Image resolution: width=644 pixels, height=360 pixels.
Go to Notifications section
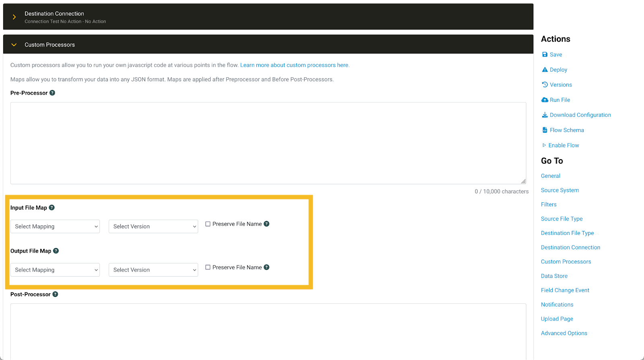click(x=557, y=304)
